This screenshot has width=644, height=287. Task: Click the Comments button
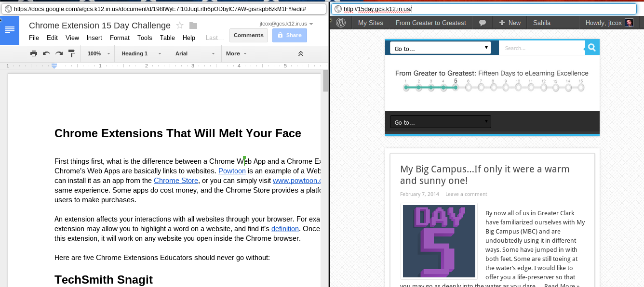pos(249,35)
